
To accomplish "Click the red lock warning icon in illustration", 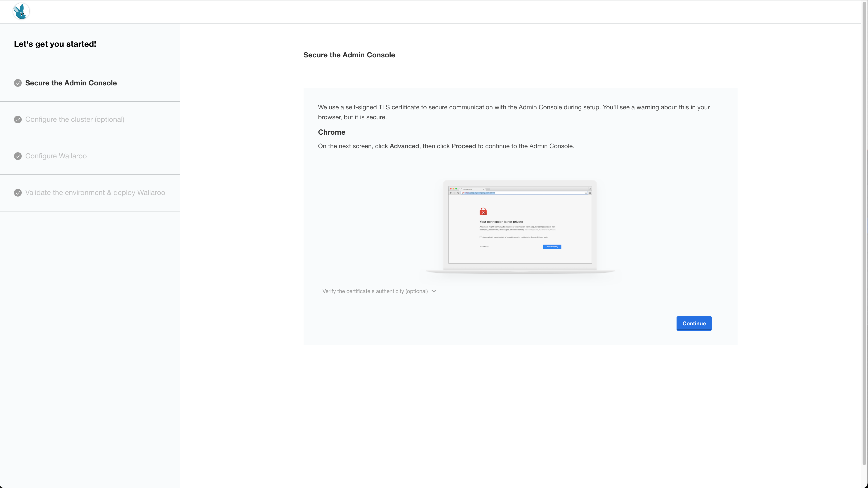I will coord(483,211).
